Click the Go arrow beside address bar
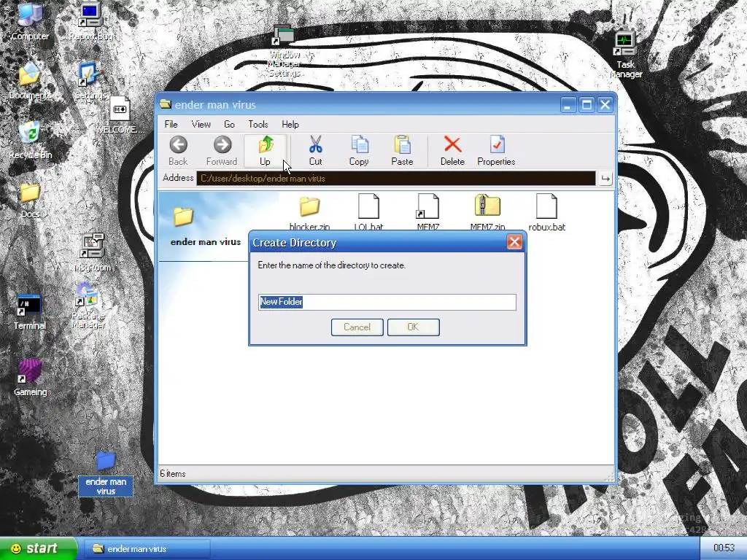This screenshot has height=560, width=747. pyautogui.click(x=605, y=179)
